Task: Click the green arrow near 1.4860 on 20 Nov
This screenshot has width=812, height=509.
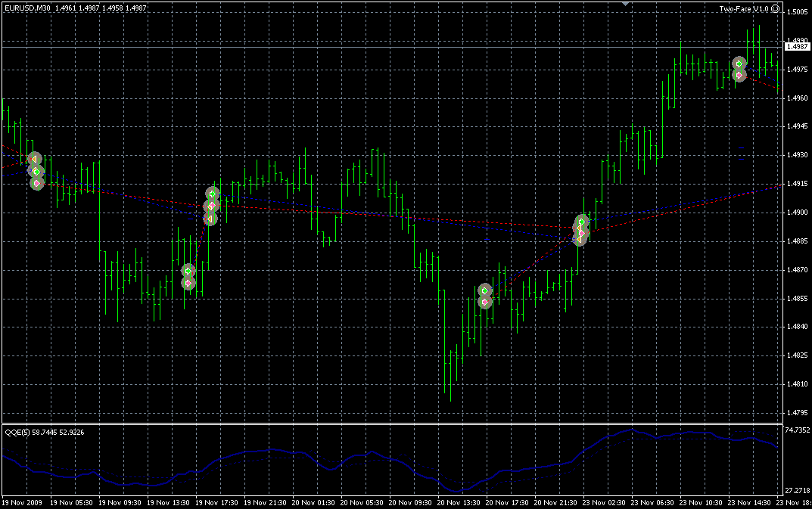Action: point(485,290)
